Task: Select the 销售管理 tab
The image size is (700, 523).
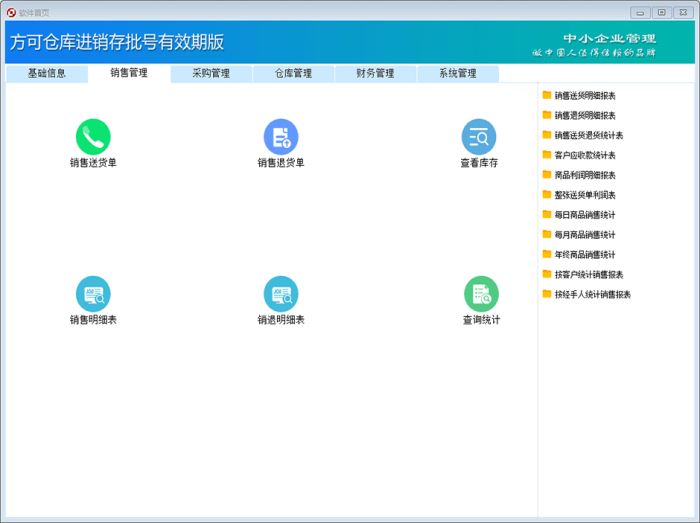Action: click(129, 73)
